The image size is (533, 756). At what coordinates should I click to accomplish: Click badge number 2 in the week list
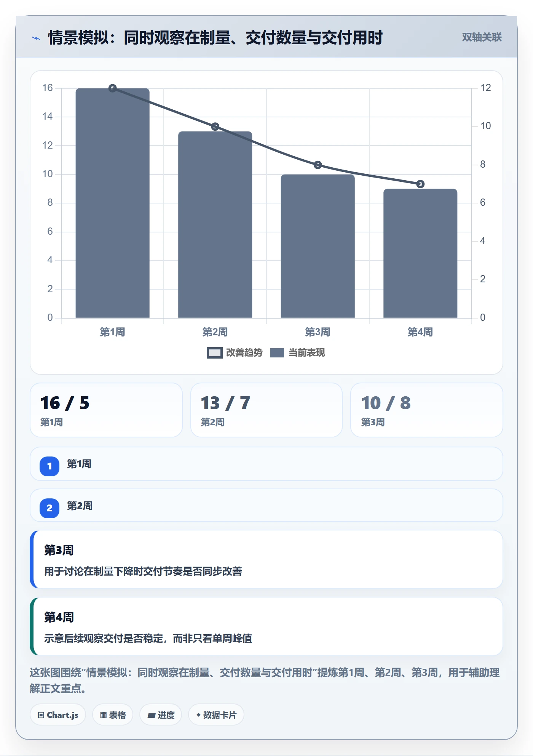49,508
